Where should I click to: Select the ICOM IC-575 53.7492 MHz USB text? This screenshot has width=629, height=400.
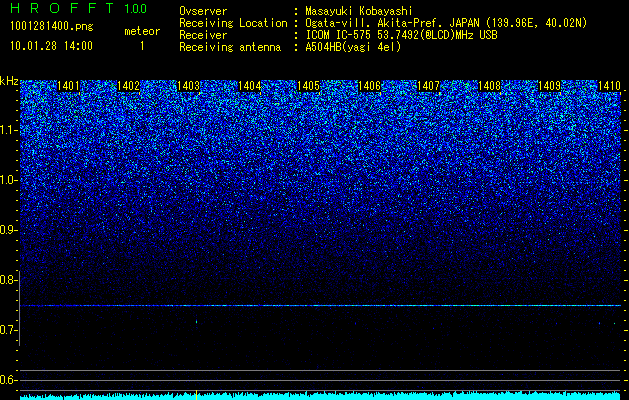pos(401,35)
